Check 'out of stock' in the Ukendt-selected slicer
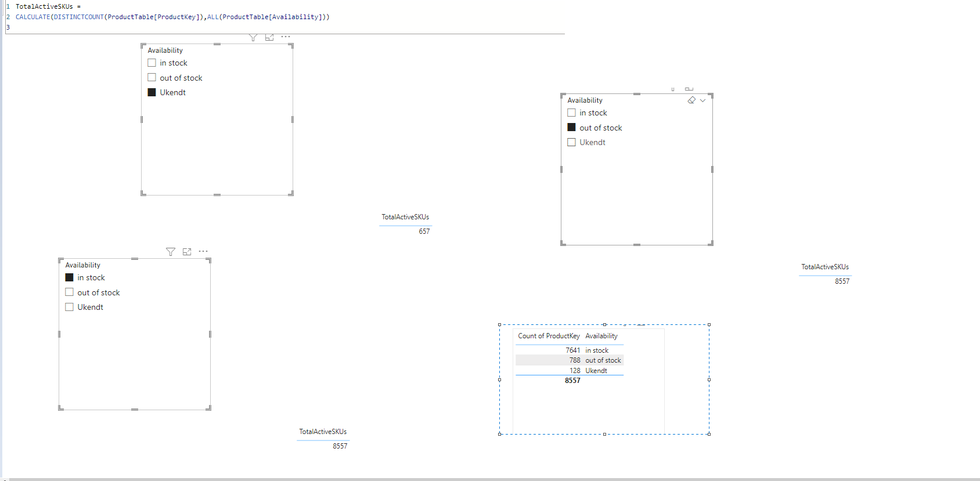980x481 pixels. 152,77
